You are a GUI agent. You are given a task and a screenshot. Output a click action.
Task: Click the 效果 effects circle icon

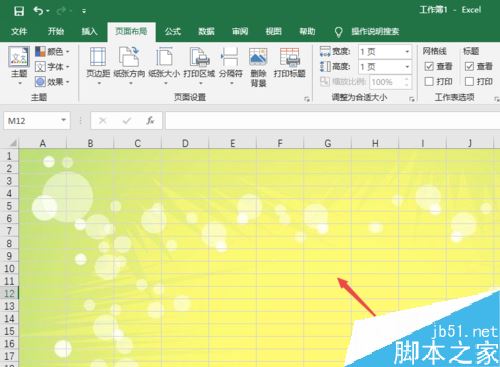pyautogui.click(x=40, y=82)
